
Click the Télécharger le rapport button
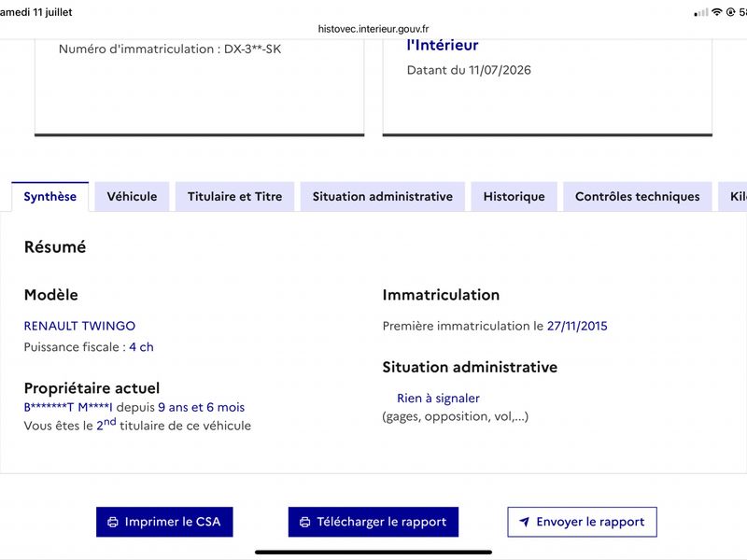(x=373, y=522)
